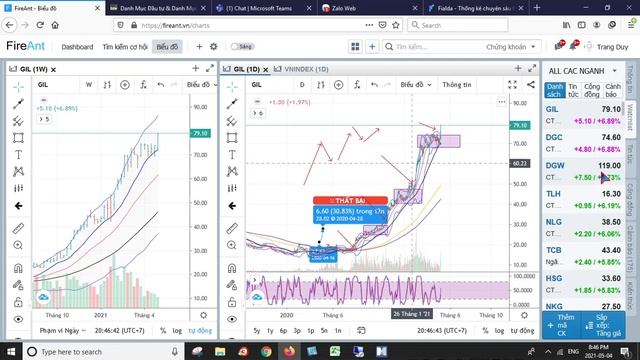Open chart settings gear in 1D time axis
Viewport: 640px width, 360px height.
click(x=524, y=315)
